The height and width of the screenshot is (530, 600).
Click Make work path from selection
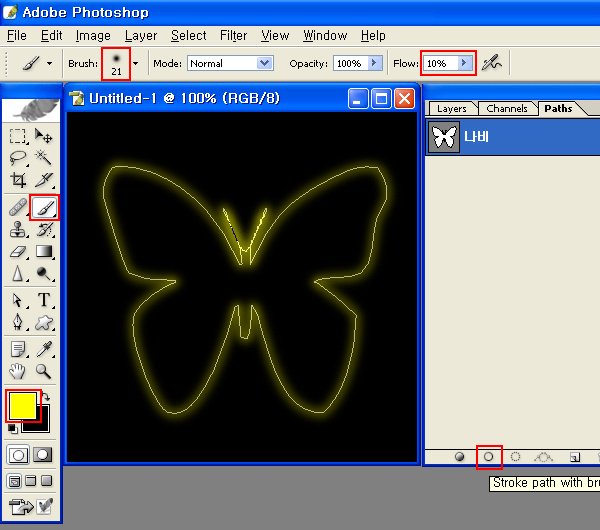click(543, 457)
